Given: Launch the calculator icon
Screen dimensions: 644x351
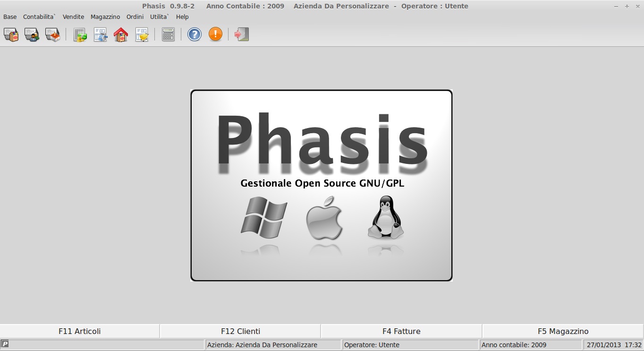Looking at the screenshot, I should point(168,34).
